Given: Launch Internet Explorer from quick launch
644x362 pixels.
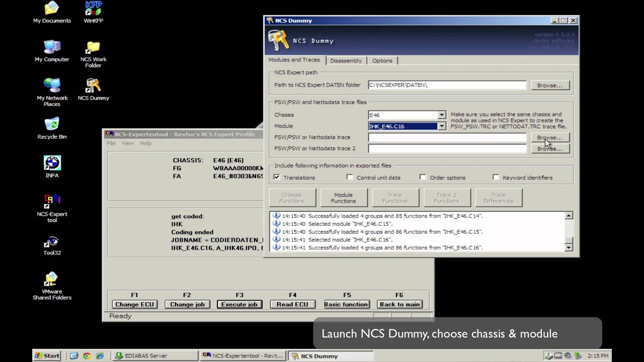Looking at the screenshot, I should click(x=99, y=355).
